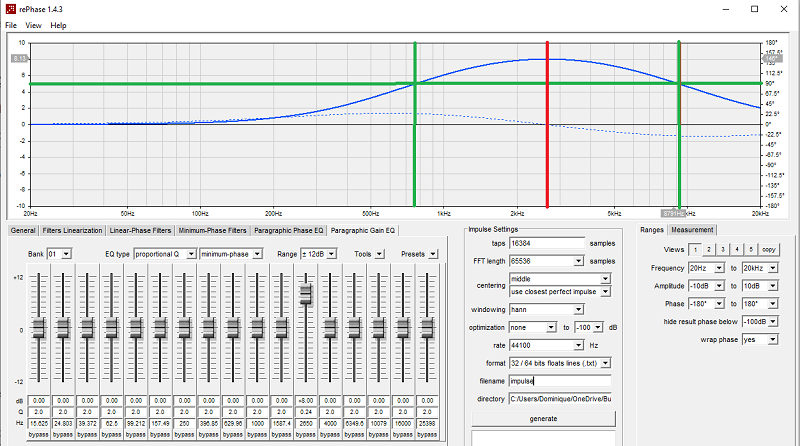Toggle bypass for the 16000 Hz band
The width and height of the screenshot is (800, 446).
pyautogui.click(x=403, y=435)
